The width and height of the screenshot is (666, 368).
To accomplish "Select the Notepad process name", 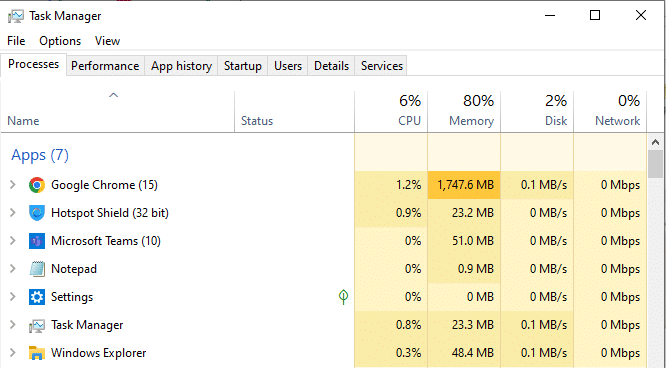I will (74, 269).
